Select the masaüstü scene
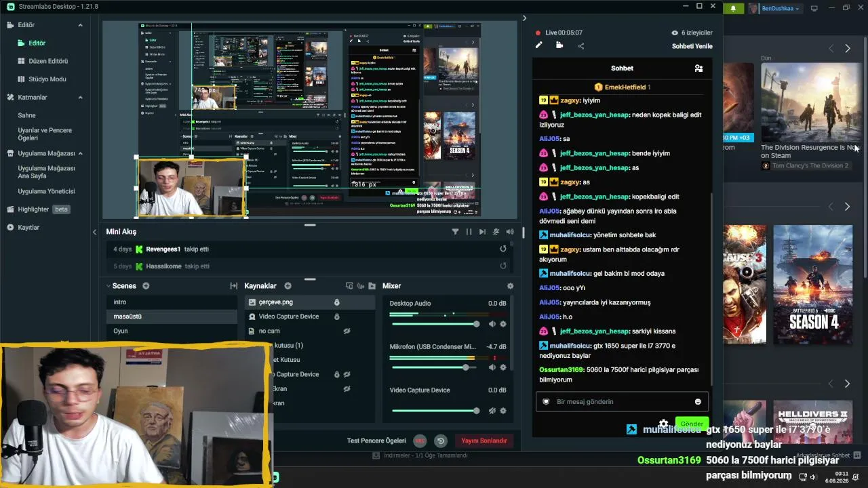Image resolution: width=868 pixels, height=488 pixels. pos(172,317)
